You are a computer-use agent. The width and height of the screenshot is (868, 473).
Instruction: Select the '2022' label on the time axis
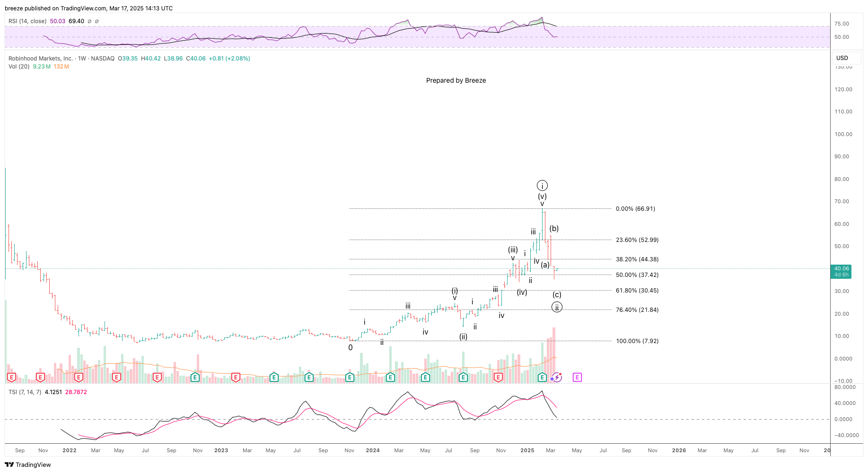click(x=70, y=450)
